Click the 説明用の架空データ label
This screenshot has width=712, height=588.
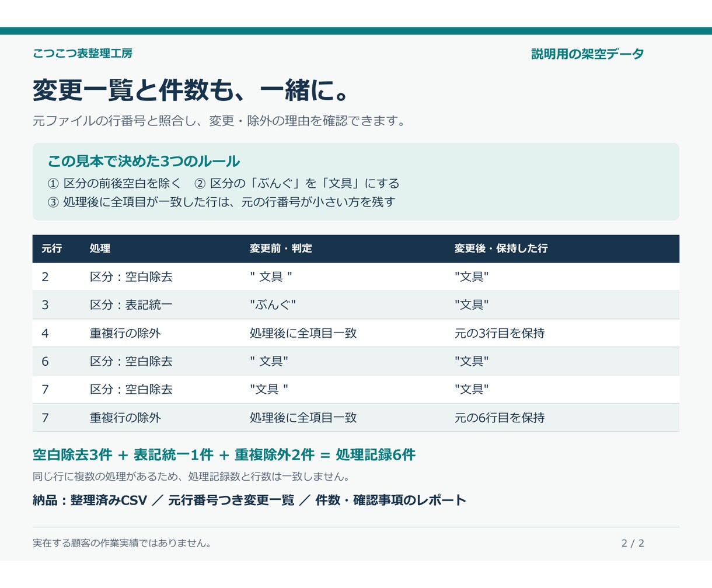tap(588, 54)
